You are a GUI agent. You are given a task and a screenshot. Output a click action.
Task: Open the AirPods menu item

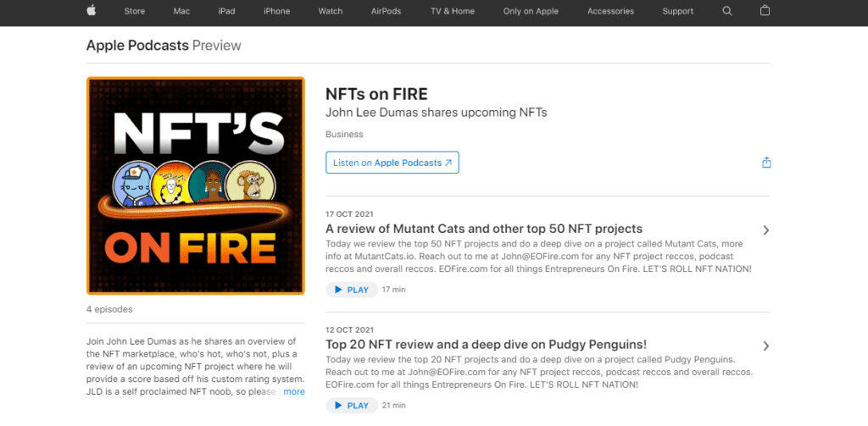387,11
